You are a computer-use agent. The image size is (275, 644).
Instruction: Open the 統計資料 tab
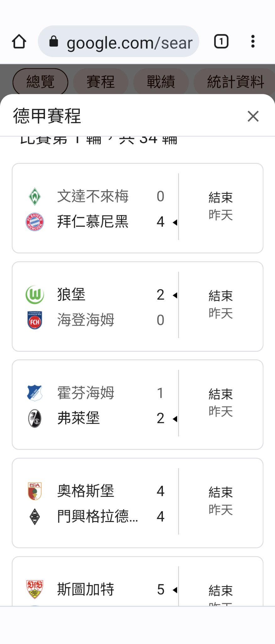(x=235, y=82)
